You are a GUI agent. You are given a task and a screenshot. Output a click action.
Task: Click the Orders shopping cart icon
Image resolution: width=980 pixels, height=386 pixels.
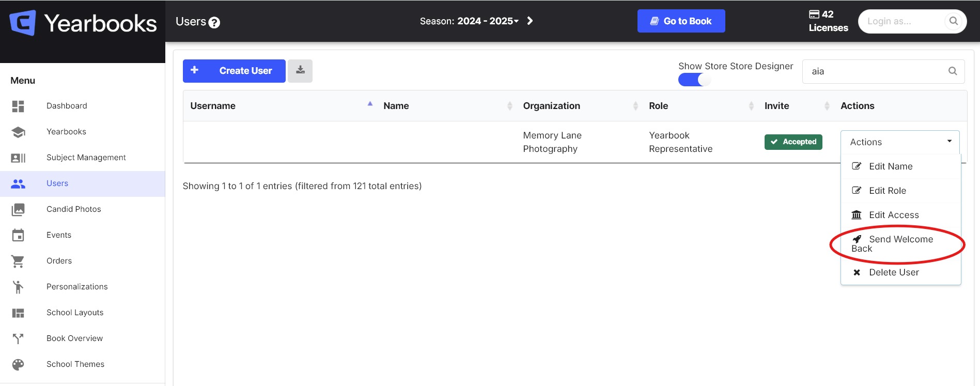[x=18, y=261]
